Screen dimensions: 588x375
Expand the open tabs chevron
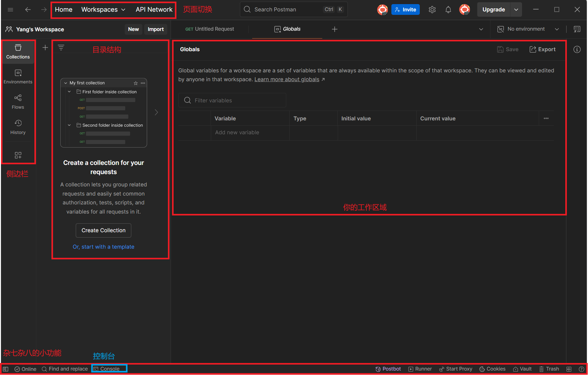[481, 29]
